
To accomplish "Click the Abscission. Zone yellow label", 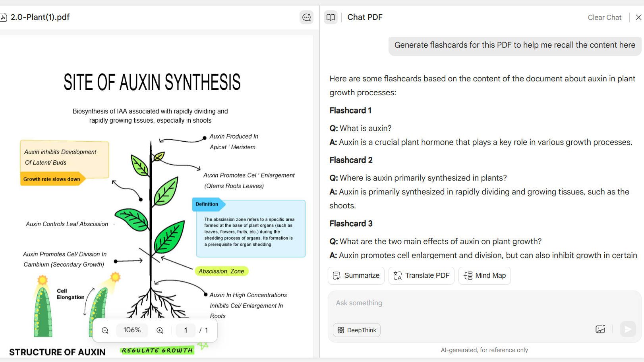I will [221, 271].
